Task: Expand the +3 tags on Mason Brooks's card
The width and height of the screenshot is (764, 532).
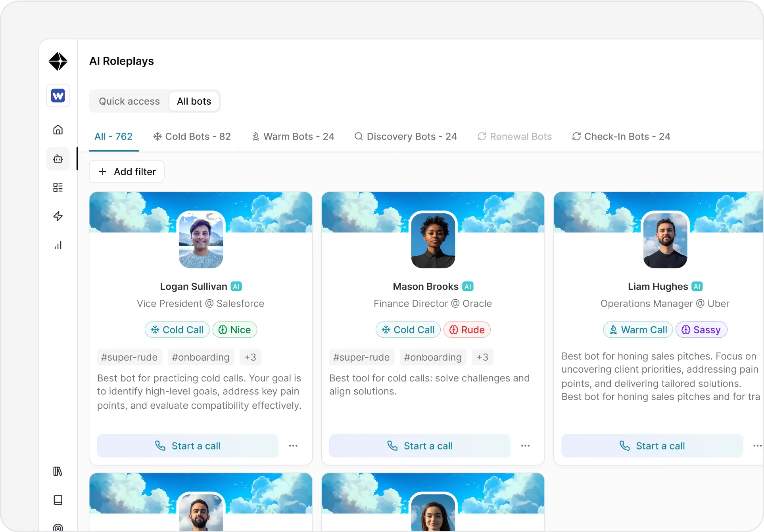Action: pos(482,357)
